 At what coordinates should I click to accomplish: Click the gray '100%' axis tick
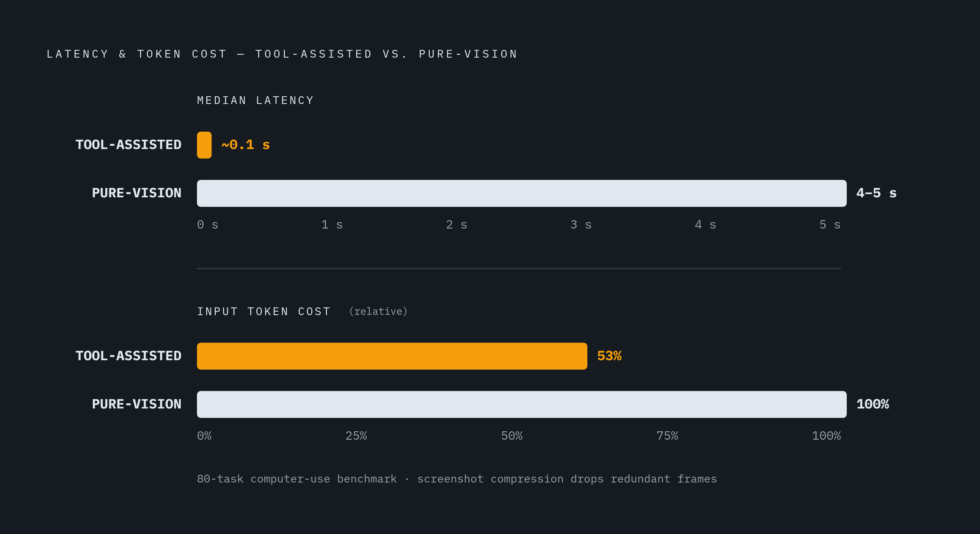[826, 436]
